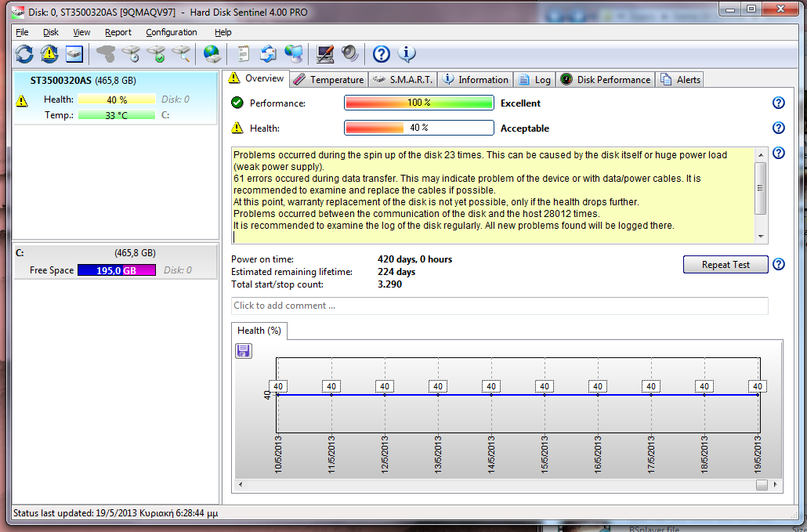Switch to the Disk Performance tab
Screen dimensions: 807x532
[x=606, y=80]
